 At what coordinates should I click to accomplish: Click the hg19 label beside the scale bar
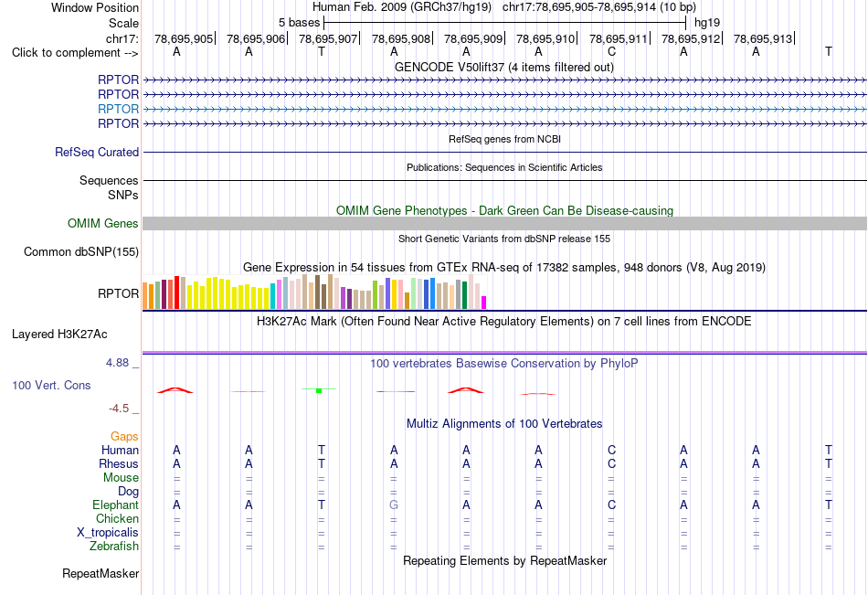[x=707, y=23]
